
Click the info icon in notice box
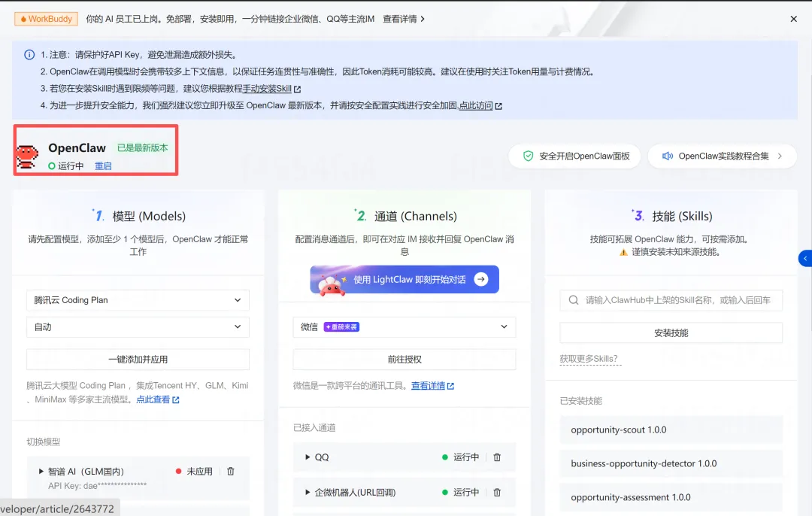(29, 55)
